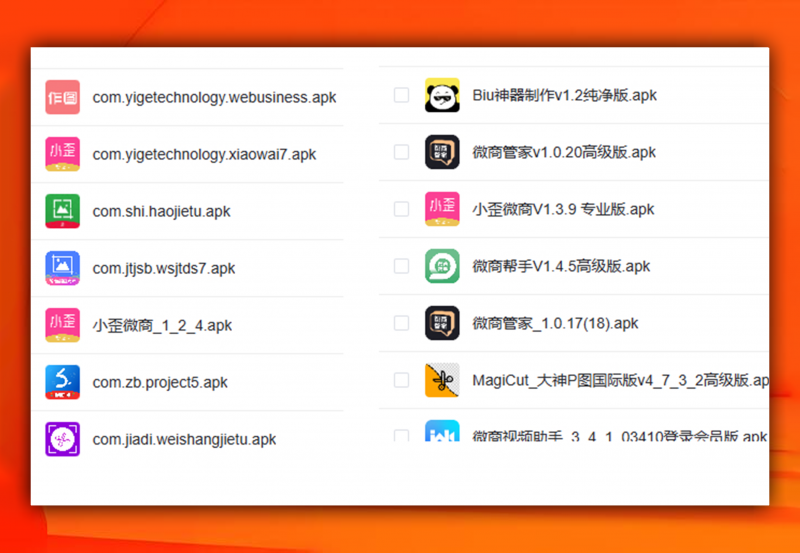
Task: Select the green com.shi.haojietu.apk icon
Action: tap(62, 211)
